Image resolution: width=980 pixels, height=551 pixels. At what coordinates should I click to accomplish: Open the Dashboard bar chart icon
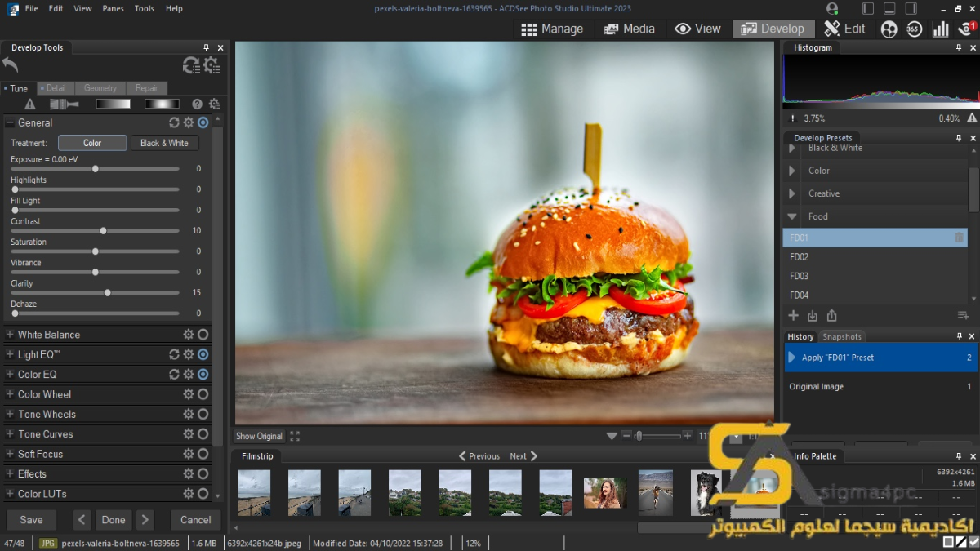pos(941,29)
